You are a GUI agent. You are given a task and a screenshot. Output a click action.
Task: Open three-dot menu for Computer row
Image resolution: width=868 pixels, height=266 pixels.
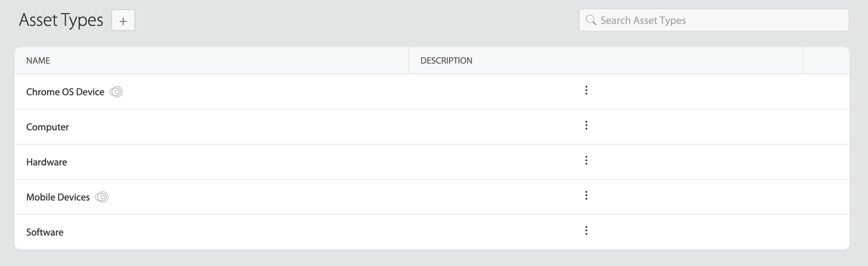pos(586,125)
